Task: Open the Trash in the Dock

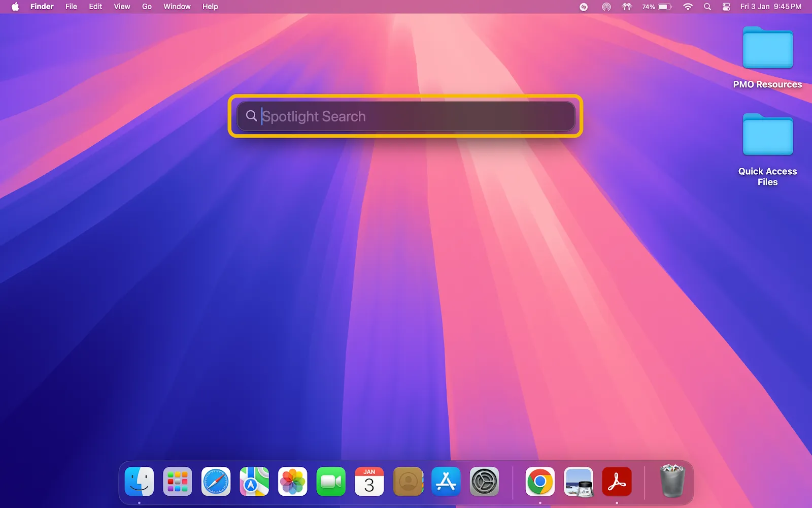Action: point(672,481)
